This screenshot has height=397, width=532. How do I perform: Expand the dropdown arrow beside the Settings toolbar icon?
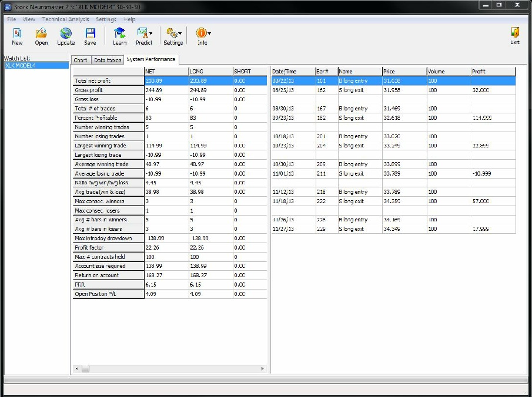180,33
